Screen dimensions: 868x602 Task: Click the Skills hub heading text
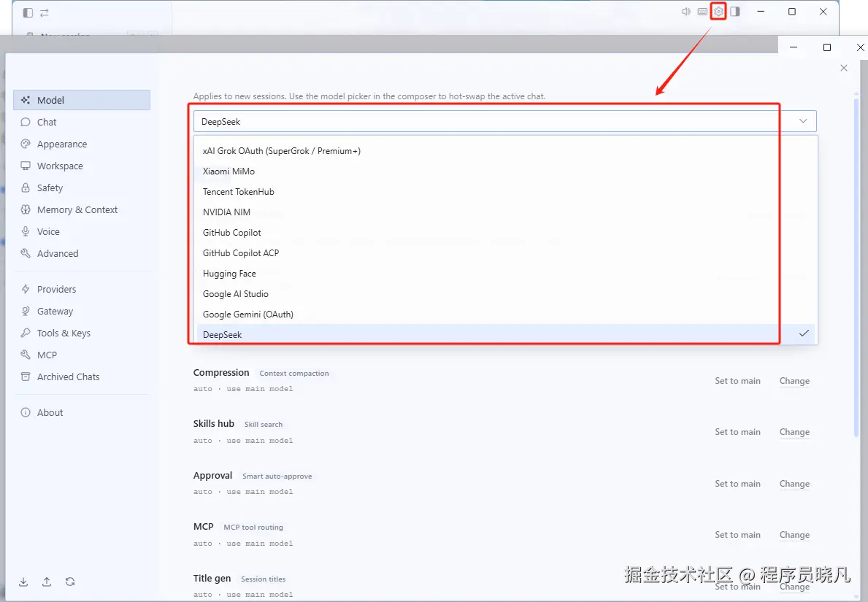214,424
